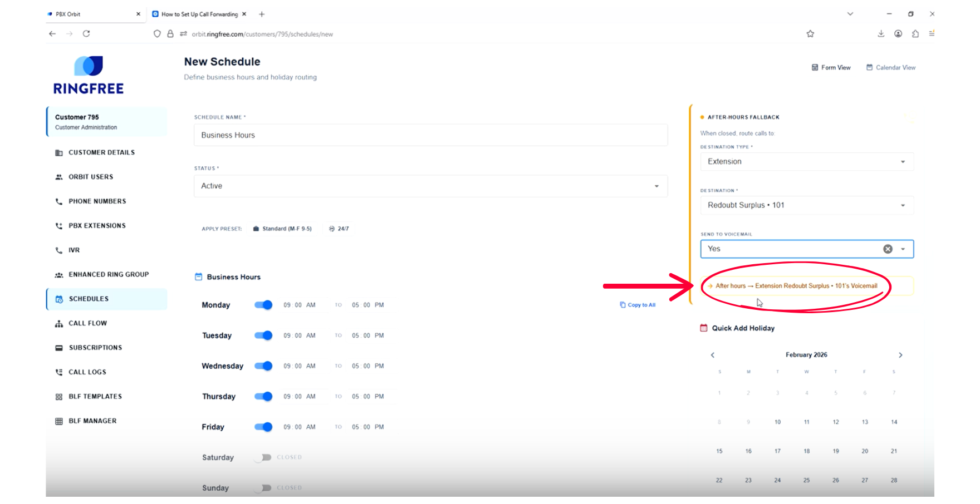Image resolution: width=980 pixels, height=504 pixels.
Task: Open browser downloads icon
Action: pyautogui.click(x=881, y=34)
